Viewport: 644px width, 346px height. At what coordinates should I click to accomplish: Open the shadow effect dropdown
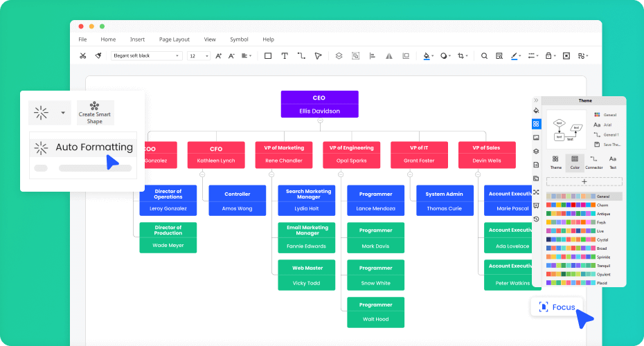coord(446,56)
